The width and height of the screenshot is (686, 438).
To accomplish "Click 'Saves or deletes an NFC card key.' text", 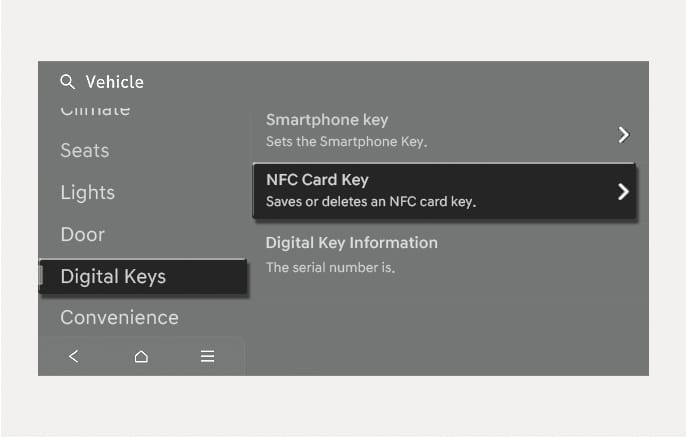I will 370,202.
